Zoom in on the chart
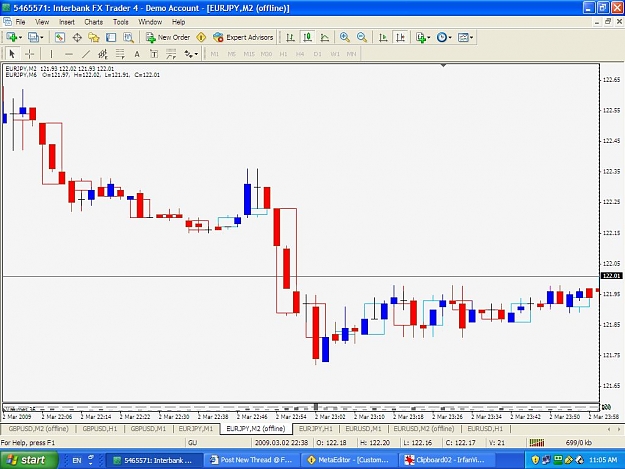Screen dimensions: 625x469 344,37
